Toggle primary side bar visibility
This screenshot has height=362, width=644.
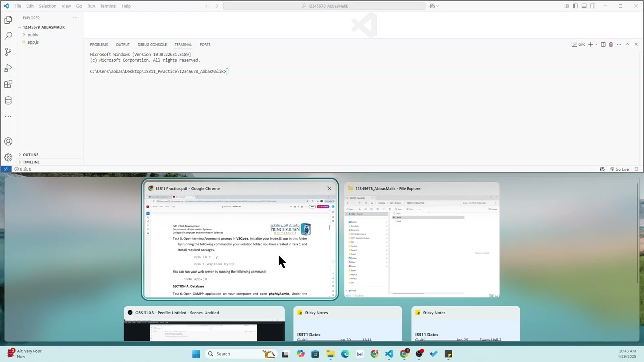pyautogui.click(x=575, y=6)
